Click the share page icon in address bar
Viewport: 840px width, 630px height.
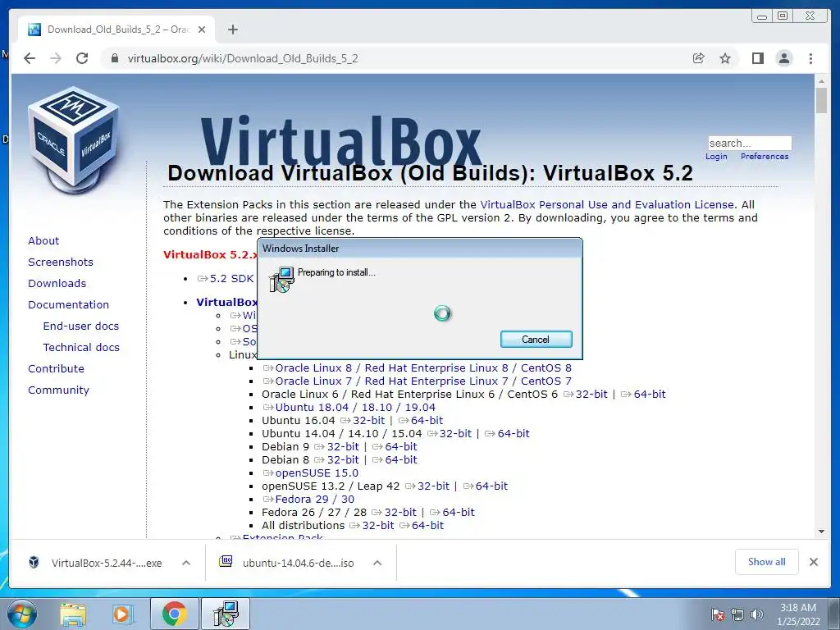699,58
